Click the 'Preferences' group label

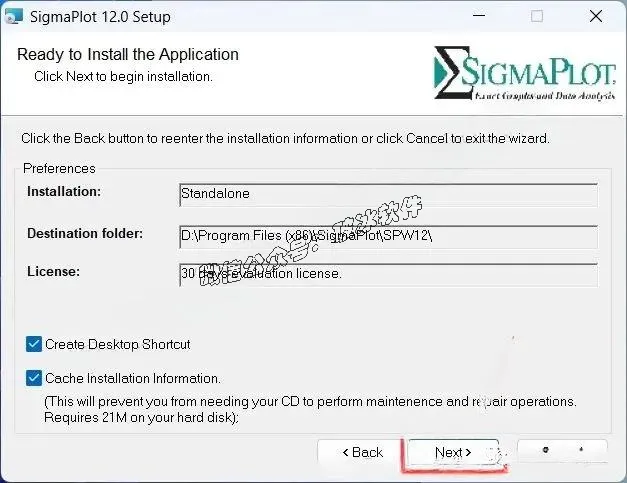(x=59, y=168)
